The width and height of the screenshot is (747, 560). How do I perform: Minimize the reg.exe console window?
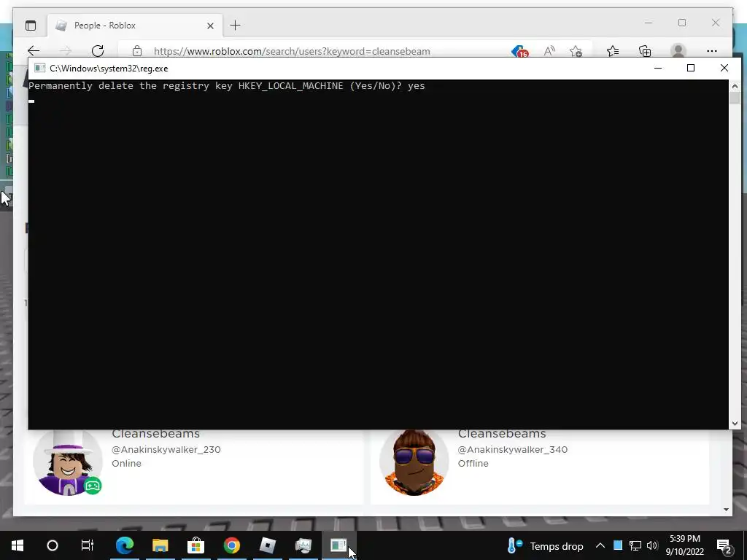[x=658, y=68]
